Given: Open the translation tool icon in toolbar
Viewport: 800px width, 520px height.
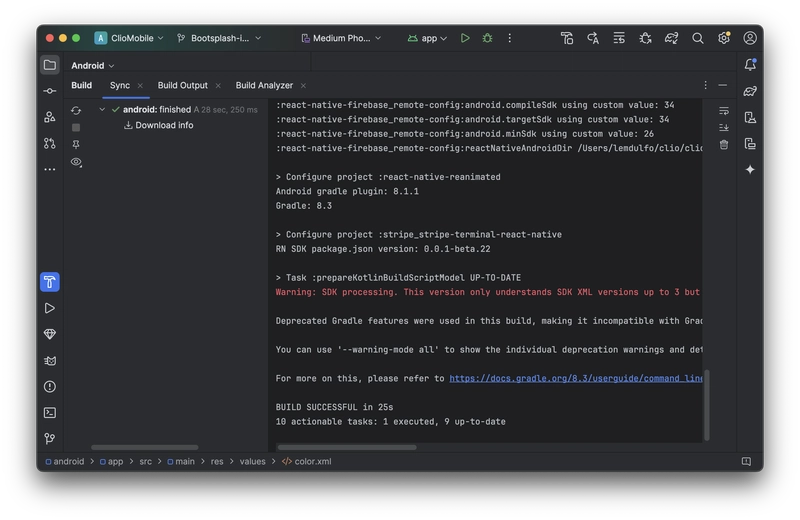Looking at the screenshot, I should [x=593, y=38].
